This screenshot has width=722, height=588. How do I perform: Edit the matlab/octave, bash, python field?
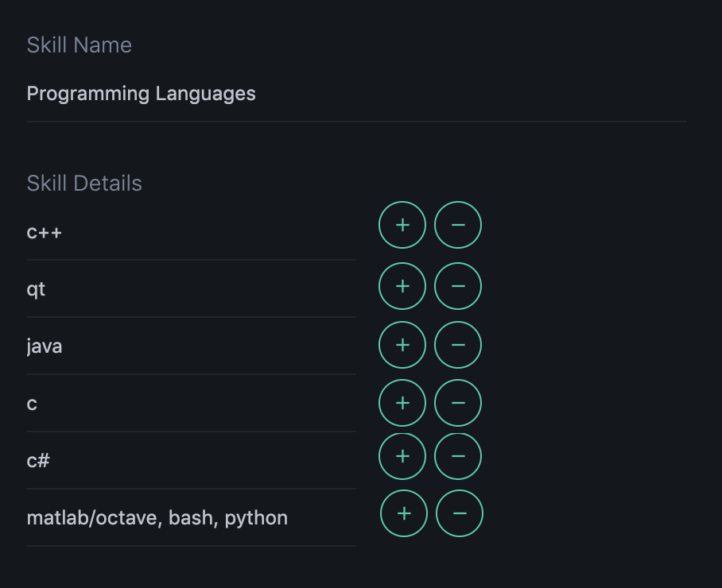(191, 518)
